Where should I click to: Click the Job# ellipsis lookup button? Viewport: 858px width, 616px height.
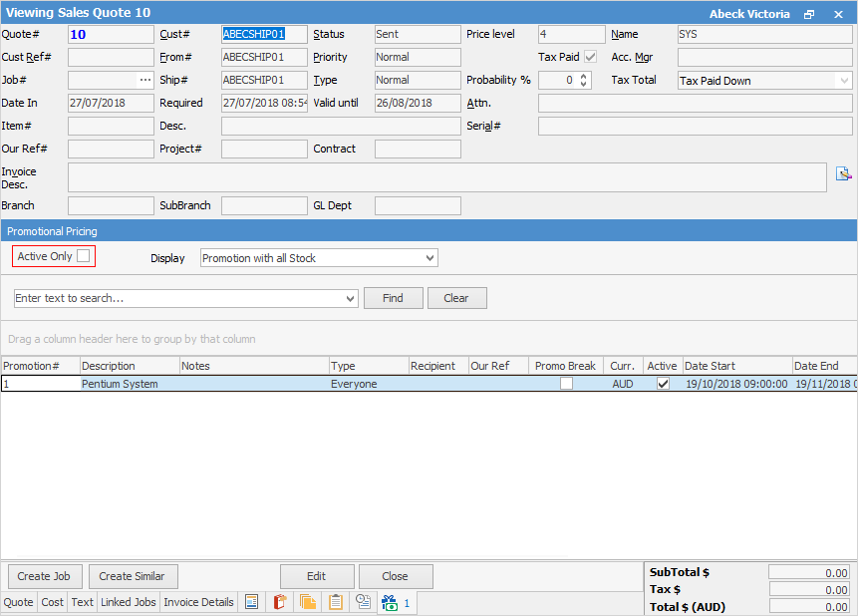(145, 80)
